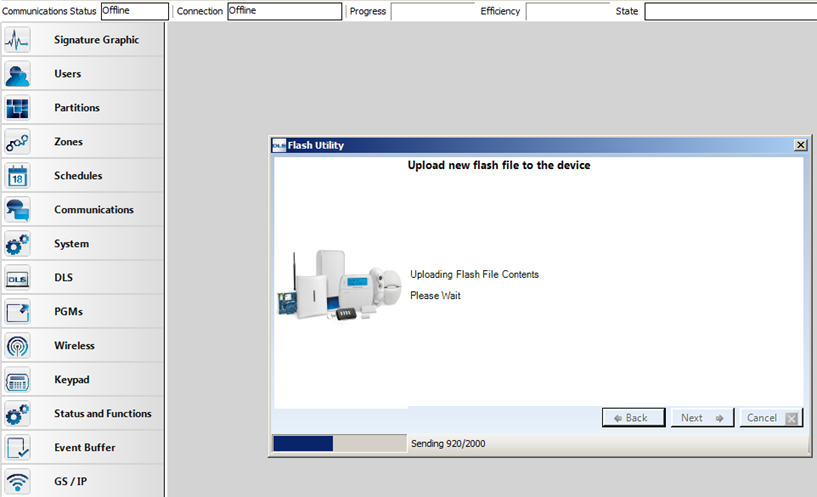Select the GS / IP wifi icon
The width and height of the screenshot is (817, 497).
[x=18, y=481]
